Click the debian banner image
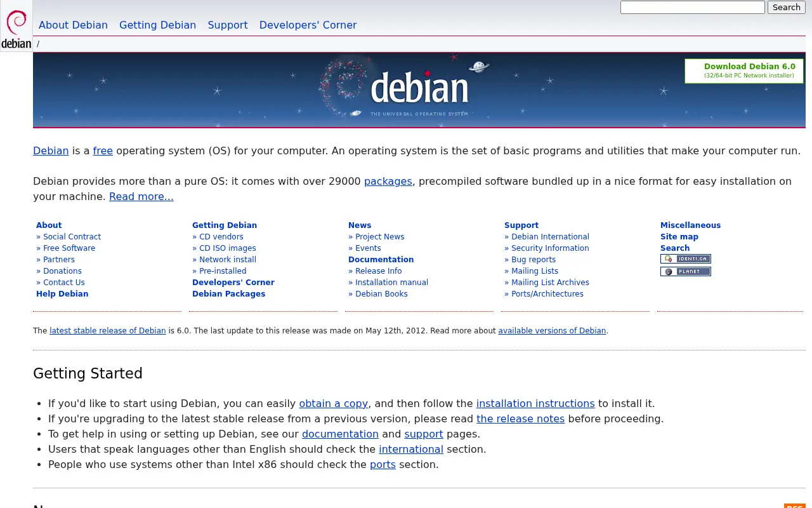Image resolution: width=812 pixels, height=508 pixels. (419, 90)
